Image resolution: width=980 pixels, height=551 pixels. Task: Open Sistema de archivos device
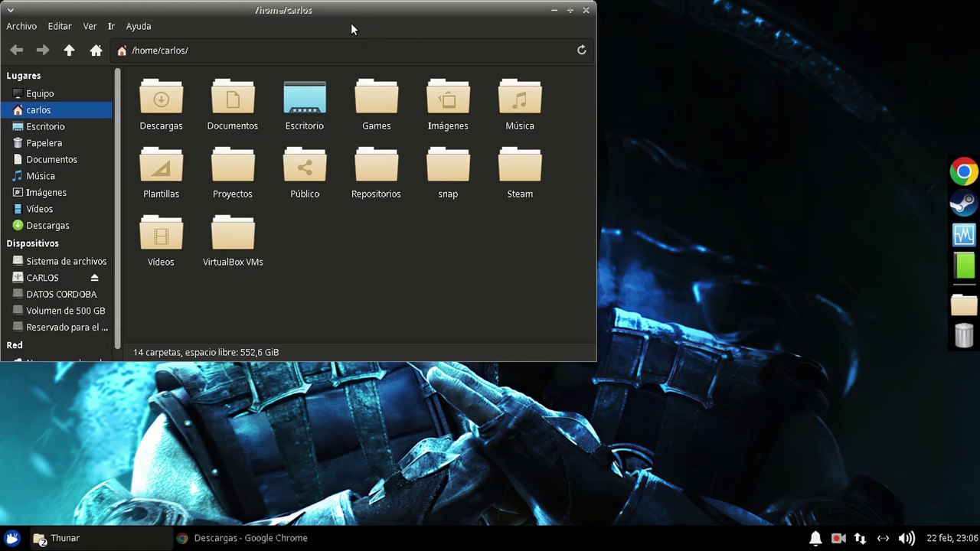coord(56,261)
